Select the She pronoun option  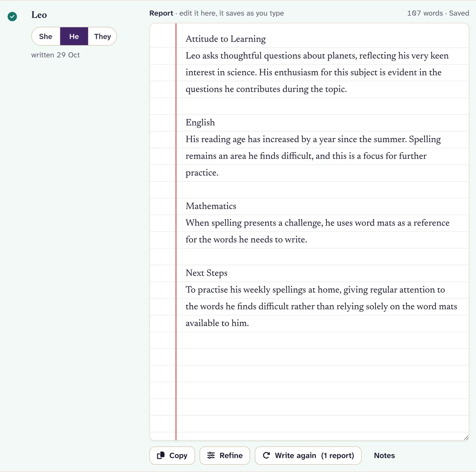coord(46,36)
